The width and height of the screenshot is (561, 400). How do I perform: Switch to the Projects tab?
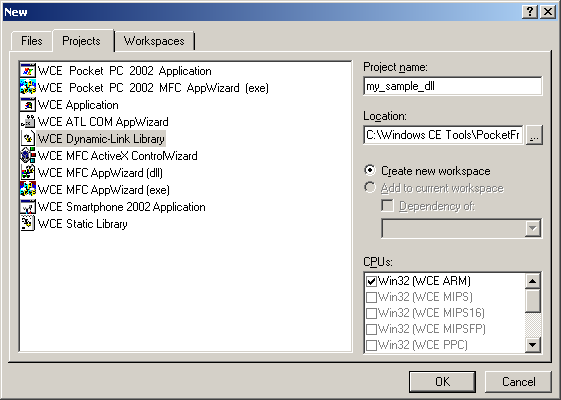click(x=83, y=41)
